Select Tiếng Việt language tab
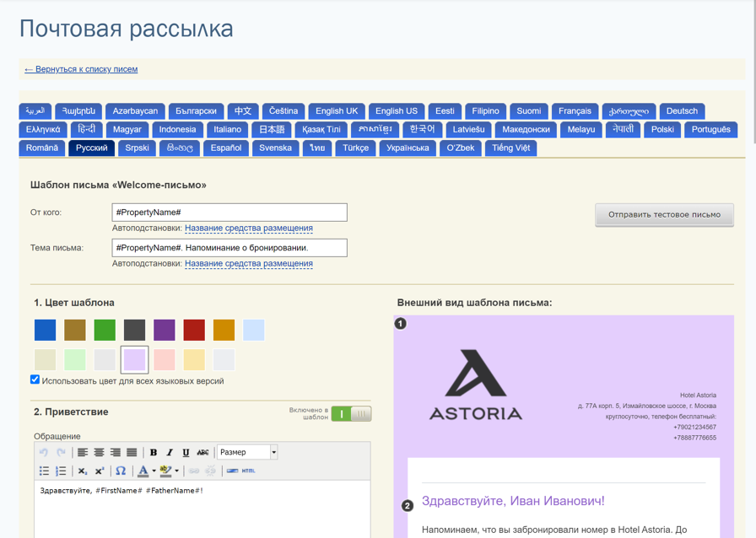Screen dimensions: 756x538 coord(510,148)
